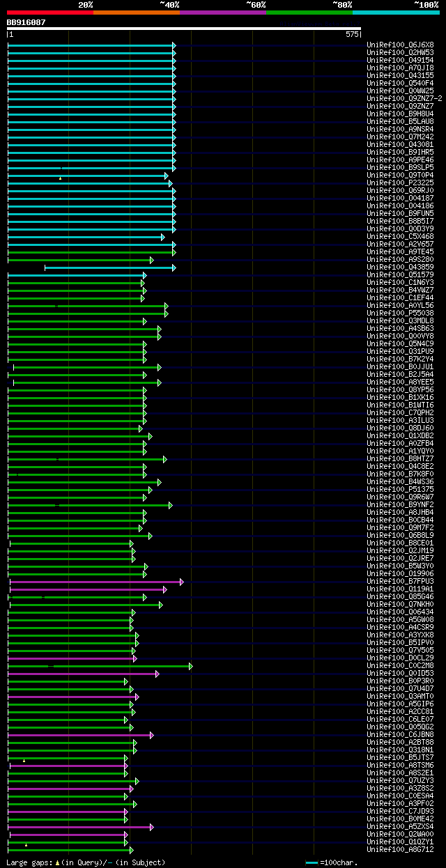Click the UniRef100_A8TSM6 entry
Viewport: 446px width, 868px height.
[x=400, y=765]
